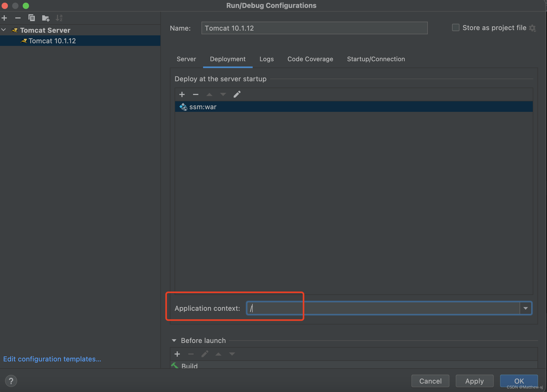The width and height of the screenshot is (547, 392).
Task: Click into the Name text field
Action: tap(314, 28)
